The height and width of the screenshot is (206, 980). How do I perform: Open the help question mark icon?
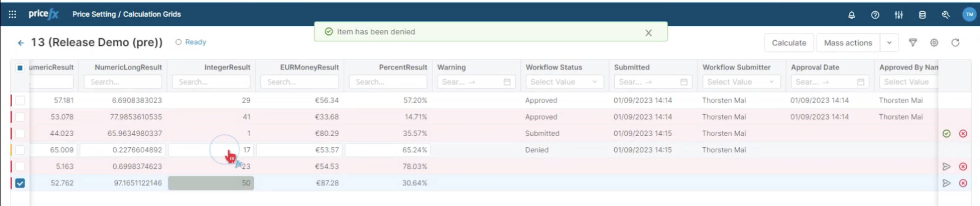(x=875, y=15)
